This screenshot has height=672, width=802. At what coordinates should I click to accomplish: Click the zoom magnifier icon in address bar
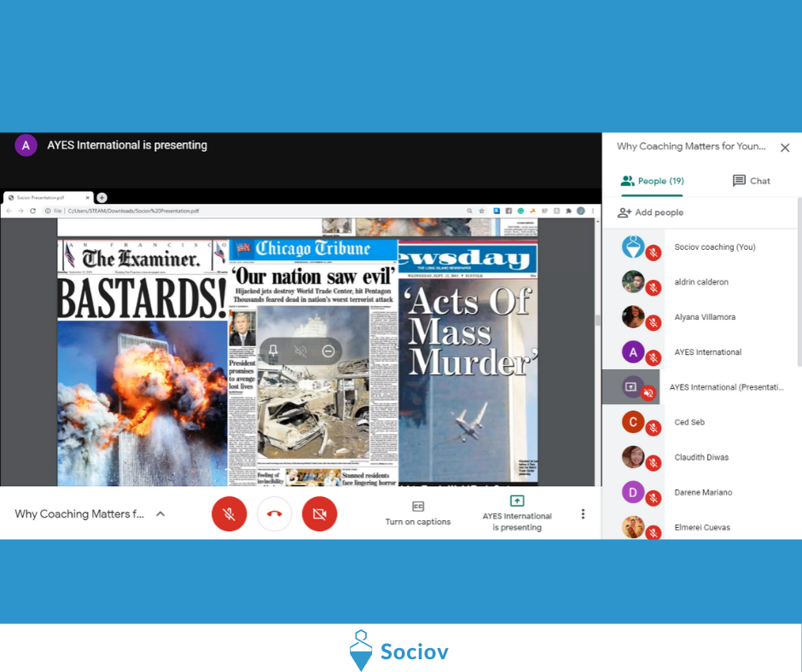tap(469, 211)
